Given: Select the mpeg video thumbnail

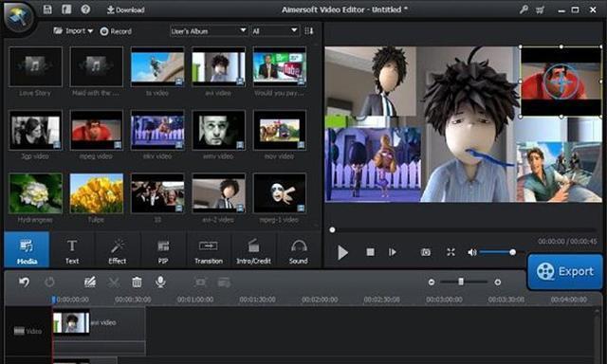Looking at the screenshot, I should (97, 130).
